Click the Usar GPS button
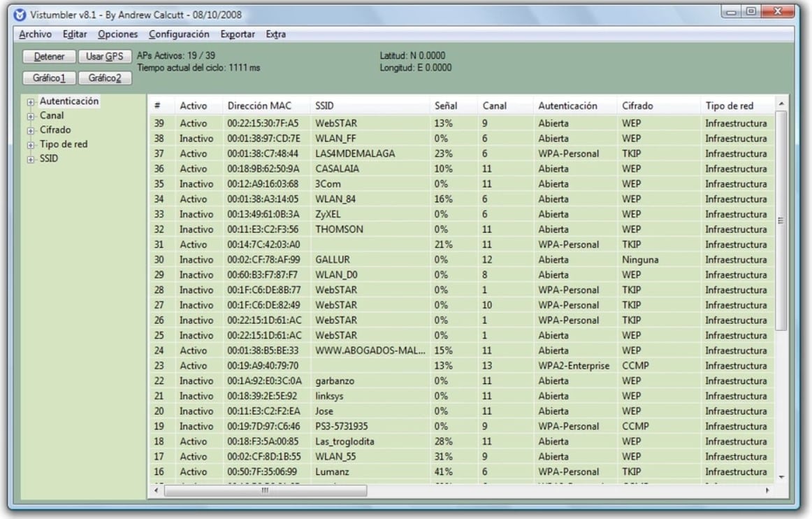 click(x=105, y=57)
